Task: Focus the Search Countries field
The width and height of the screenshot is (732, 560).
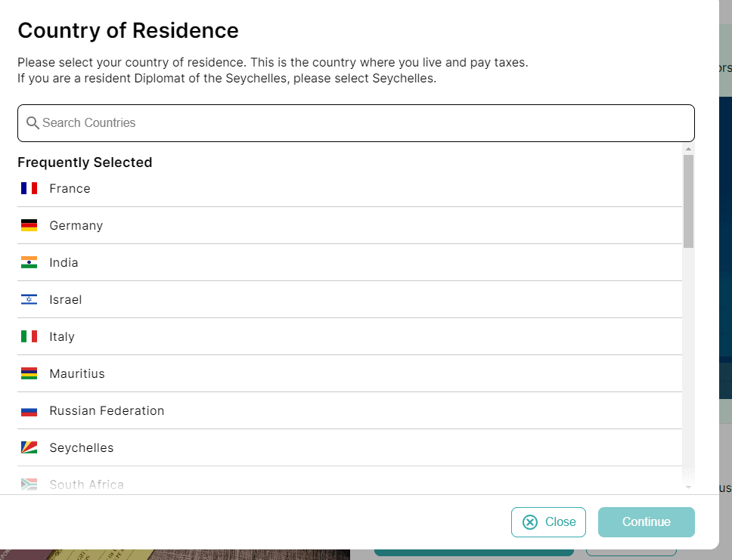Action: click(x=355, y=123)
